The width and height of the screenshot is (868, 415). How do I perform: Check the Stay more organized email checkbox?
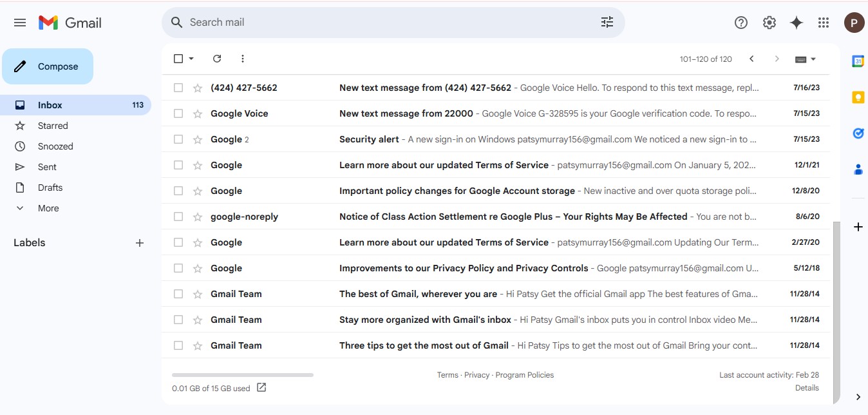pos(178,320)
